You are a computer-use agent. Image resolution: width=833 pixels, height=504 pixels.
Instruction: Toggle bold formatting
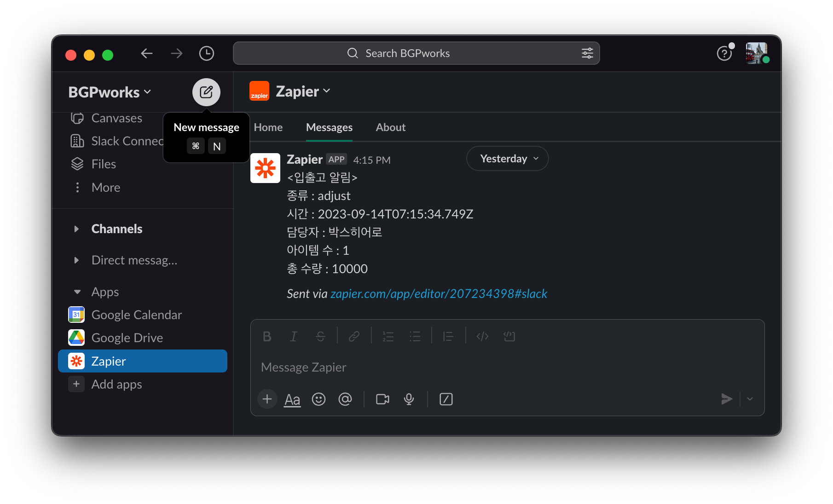coord(267,337)
